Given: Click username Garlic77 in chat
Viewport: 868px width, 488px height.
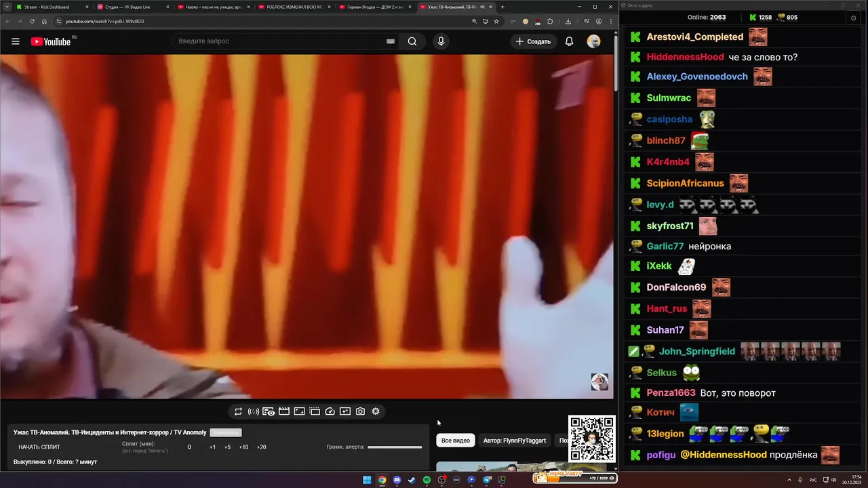Looking at the screenshot, I should coord(665,246).
